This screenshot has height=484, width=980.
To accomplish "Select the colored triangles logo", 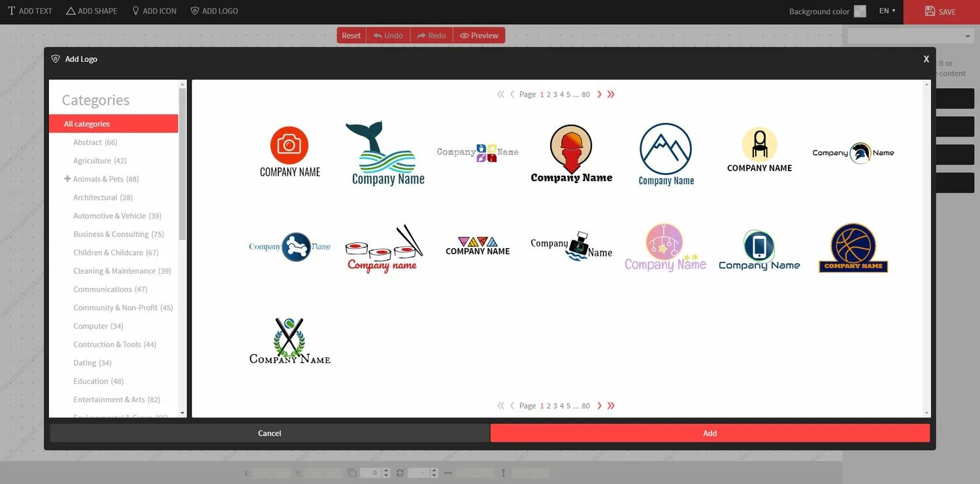I will pos(478,246).
